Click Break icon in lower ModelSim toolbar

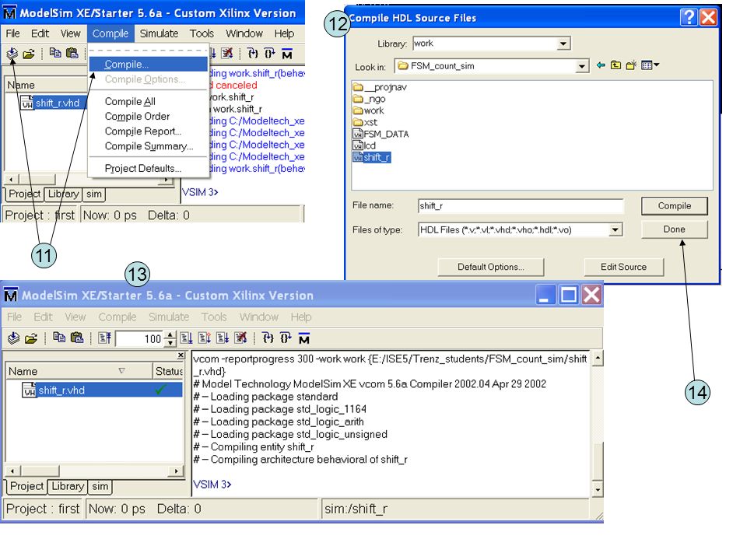240,338
